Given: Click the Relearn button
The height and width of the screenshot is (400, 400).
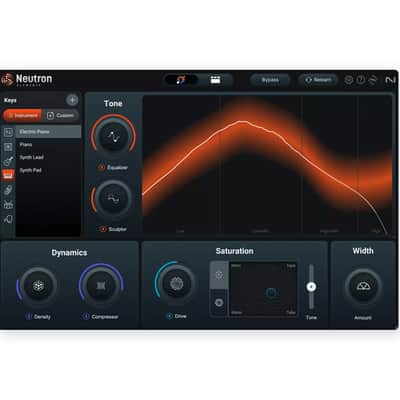Looking at the screenshot, I should tap(318, 80).
